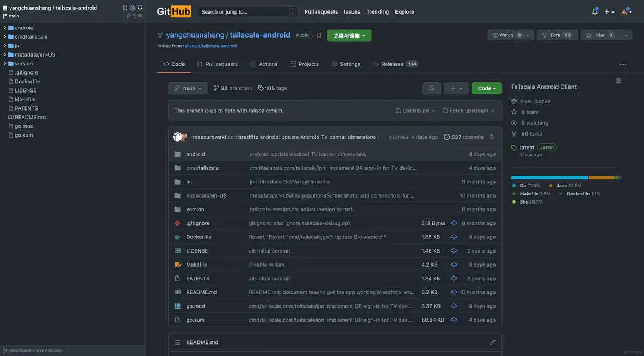The height and width of the screenshot is (356, 644).
Task: Open the Watch options dropdown arrow
Action: [x=528, y=35]
